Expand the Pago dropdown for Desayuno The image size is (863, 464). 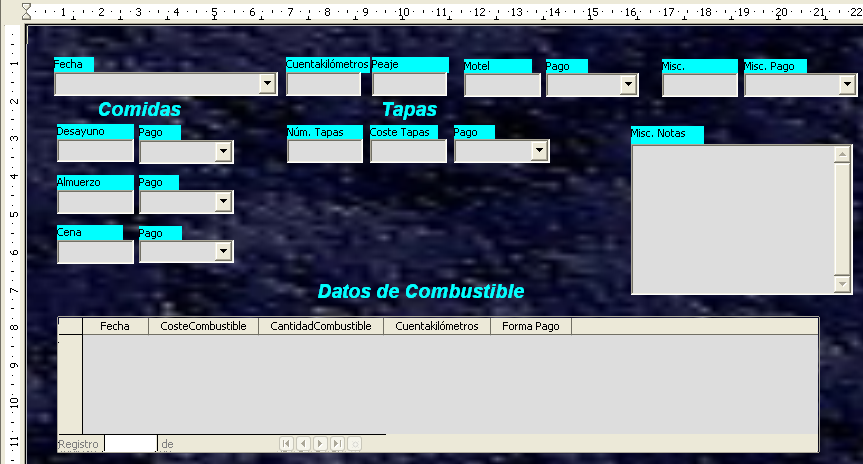point(223,152)
